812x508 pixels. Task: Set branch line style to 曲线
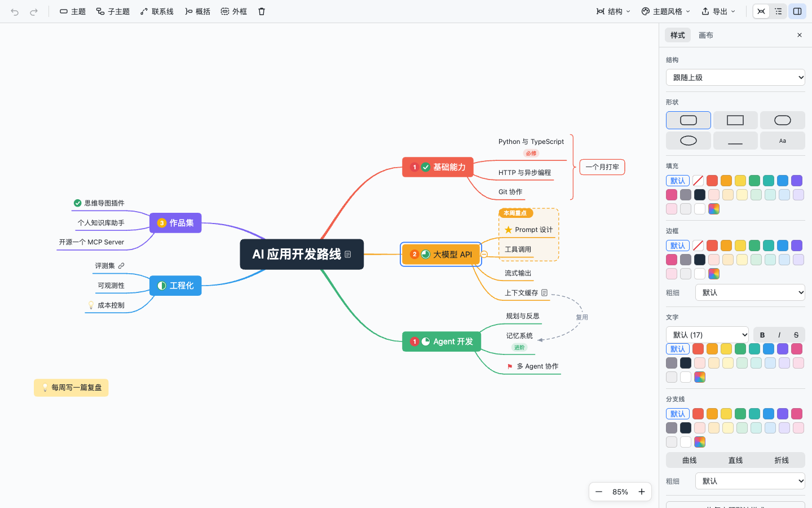[690, 460]
